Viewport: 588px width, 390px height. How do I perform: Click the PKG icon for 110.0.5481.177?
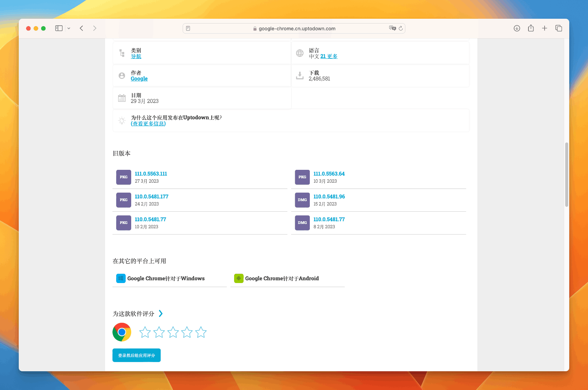pyautogui.click(x=123, y=200)
